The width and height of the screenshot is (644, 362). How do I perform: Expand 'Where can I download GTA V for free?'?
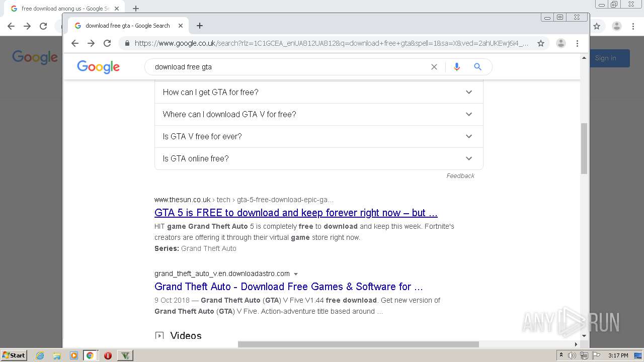[x=318, y=114]
